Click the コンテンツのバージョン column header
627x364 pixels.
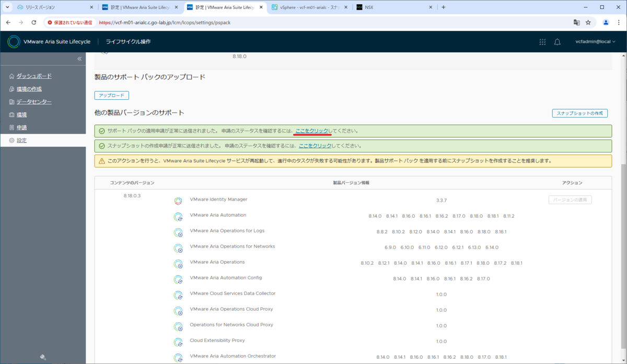(x=132, y=183)
